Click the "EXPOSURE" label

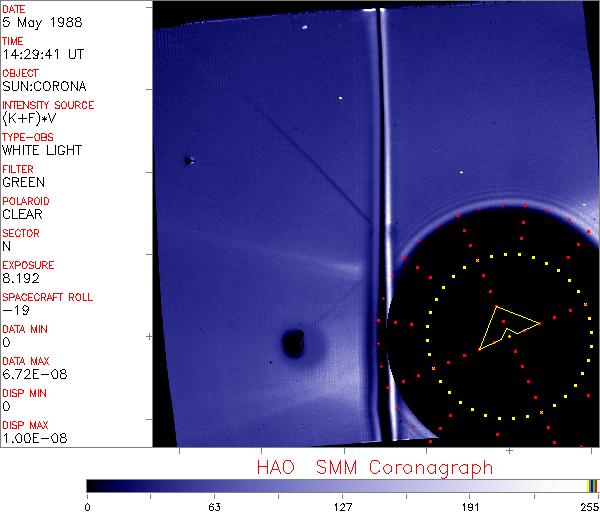28,265
